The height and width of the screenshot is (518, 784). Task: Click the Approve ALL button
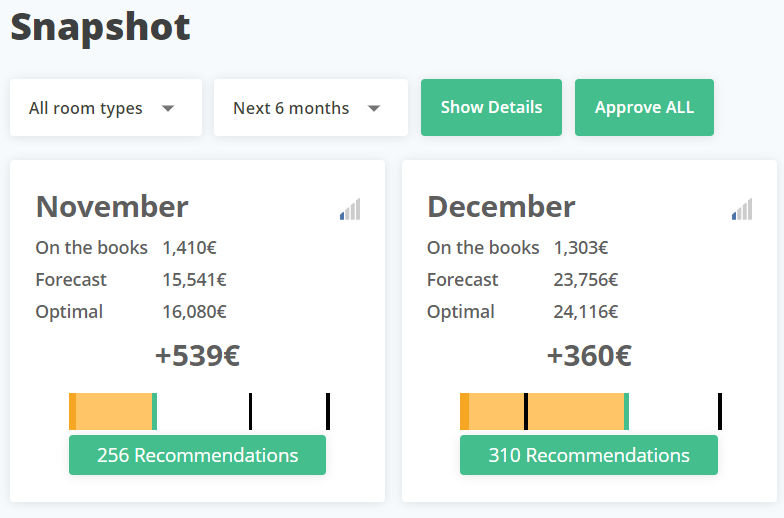644,108
